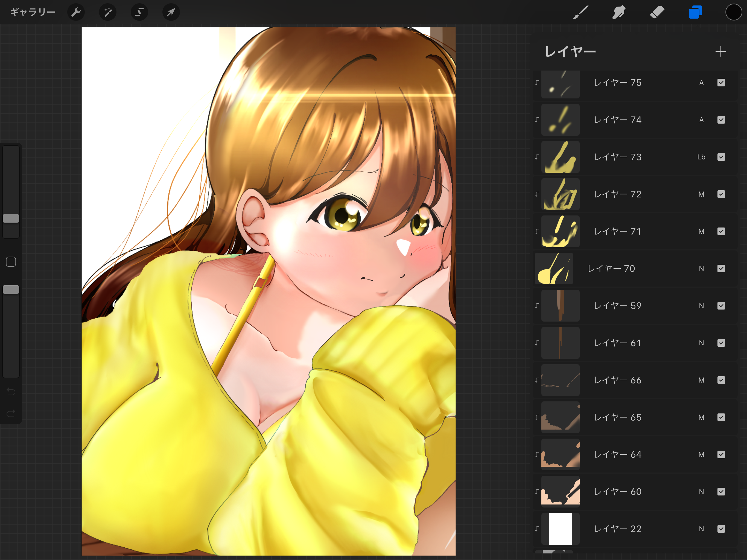Activate the Selection S tool
The height and width of the screenshot is (560, 747).
click(139, 13)
